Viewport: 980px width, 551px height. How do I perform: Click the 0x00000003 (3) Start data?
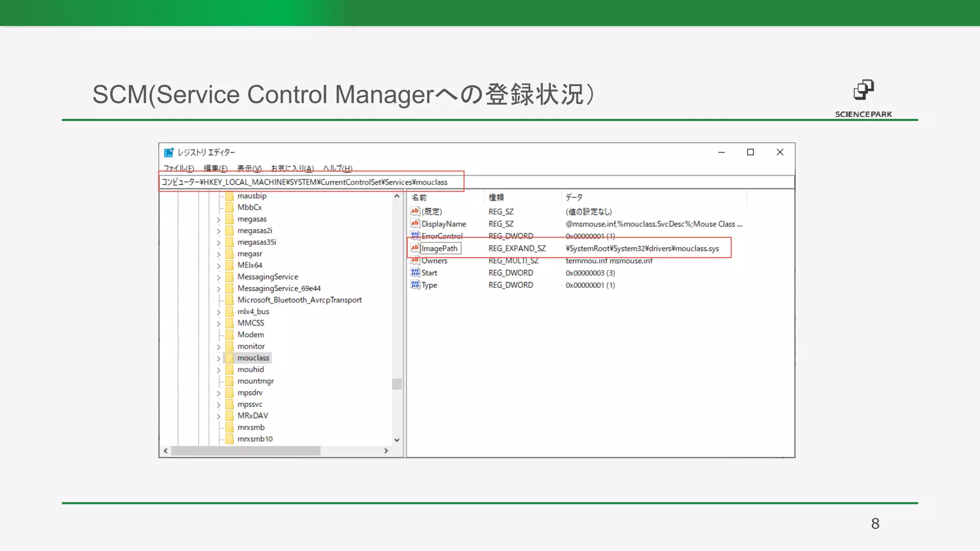coord(590,273)
